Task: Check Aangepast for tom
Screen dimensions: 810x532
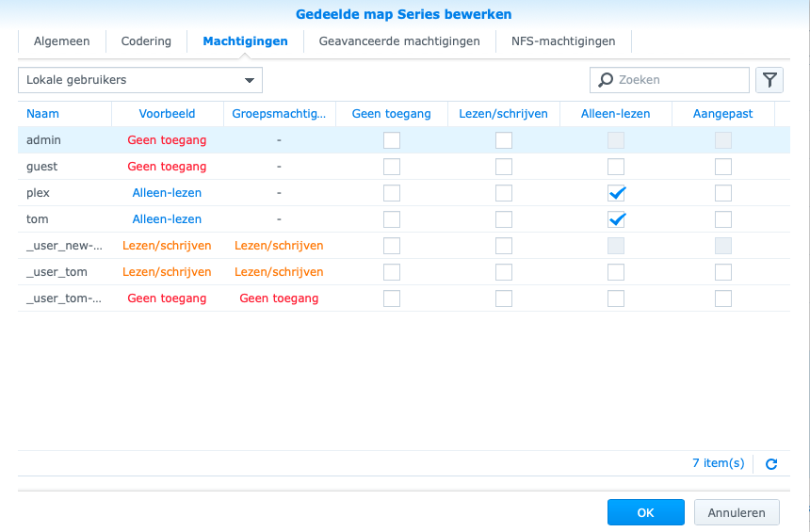Action: [x=723, y=219]
